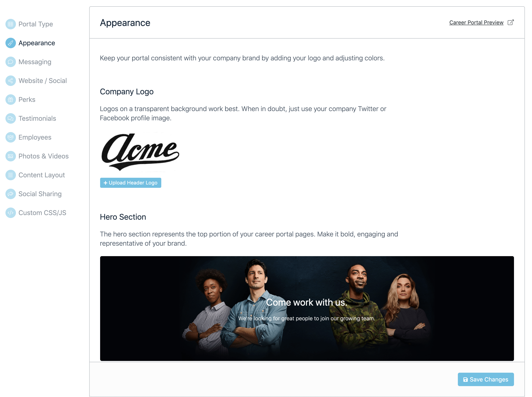Open the Career Portal Preview link
This screenshot has width=532, height=397.
tap(476, 23)
